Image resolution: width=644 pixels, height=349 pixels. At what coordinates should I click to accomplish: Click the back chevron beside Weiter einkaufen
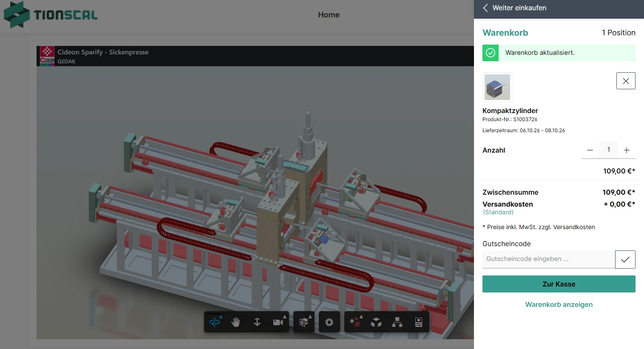coord(485,8)
